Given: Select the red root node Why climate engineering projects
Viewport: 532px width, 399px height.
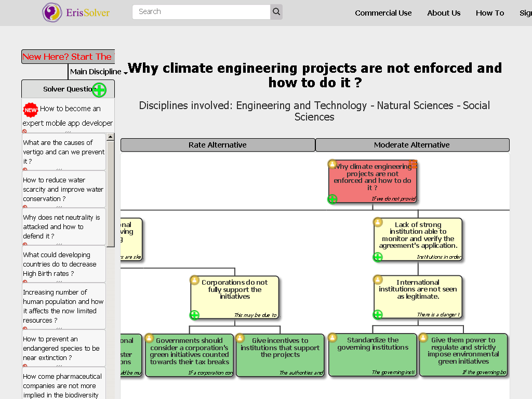Looking at the screenshot, I should point(373,181).
